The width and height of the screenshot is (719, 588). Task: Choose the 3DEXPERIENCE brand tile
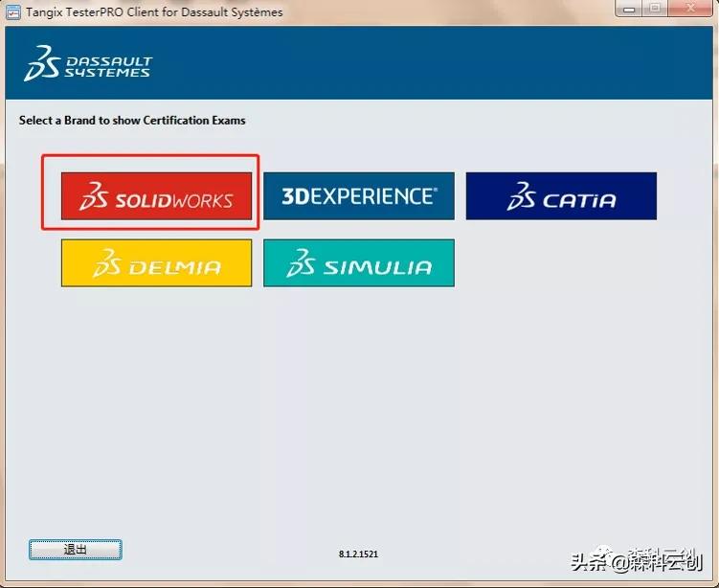[x=359, y=196]
